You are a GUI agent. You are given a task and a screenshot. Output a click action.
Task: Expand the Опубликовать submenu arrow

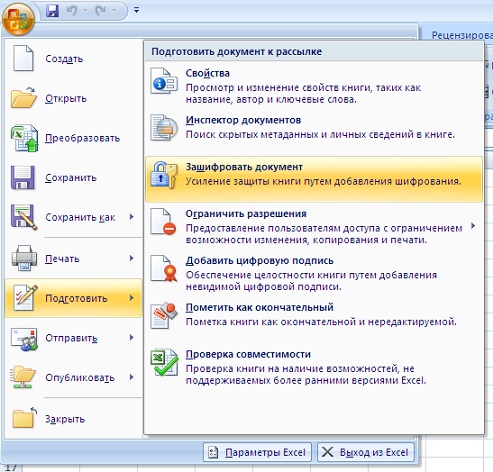point(132,377)
